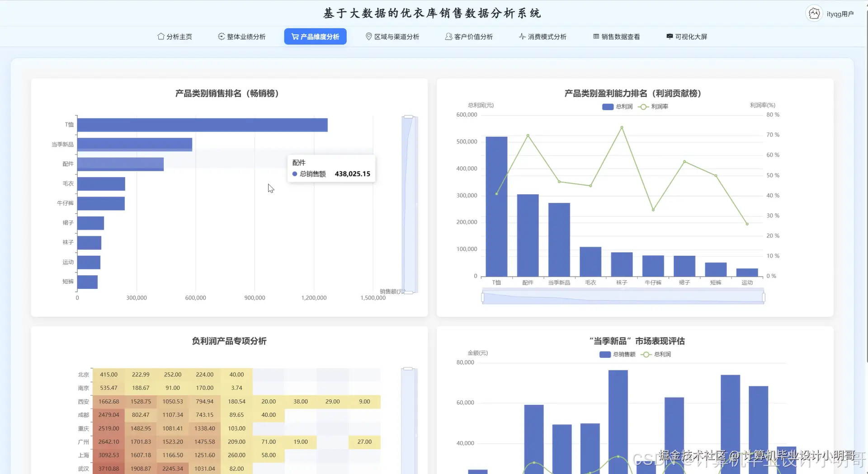Toggle 利润率 legend in the 利润贡献榜 chart
The image size is (868, 474).
coord(653,107)
